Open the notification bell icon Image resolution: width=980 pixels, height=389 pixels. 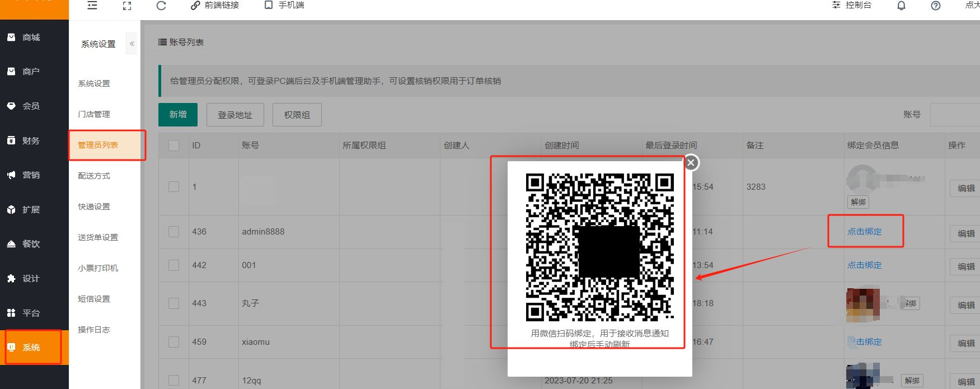[x=901, y=6]
